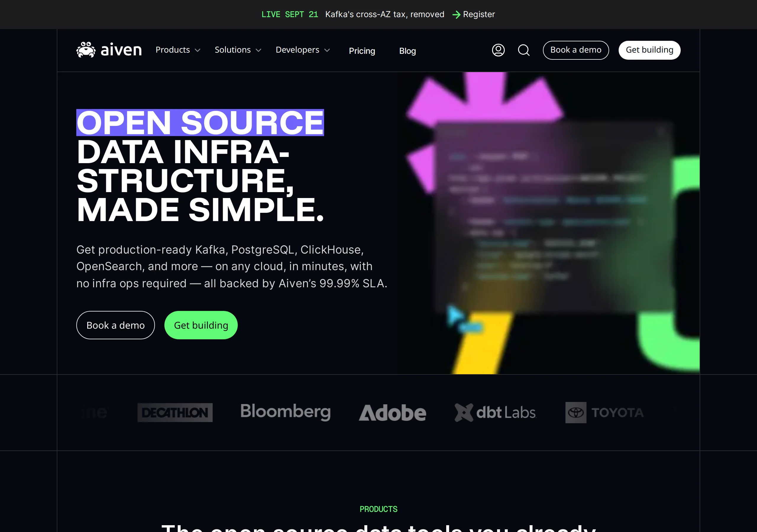Open search with the magnifier icon
757x532 pixels.
524,50
